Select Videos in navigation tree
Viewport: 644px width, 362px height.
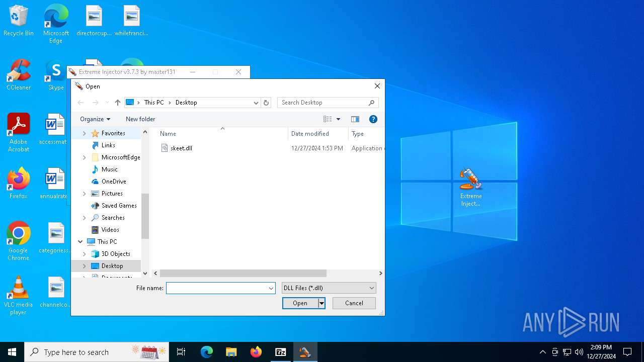(110, 230)
